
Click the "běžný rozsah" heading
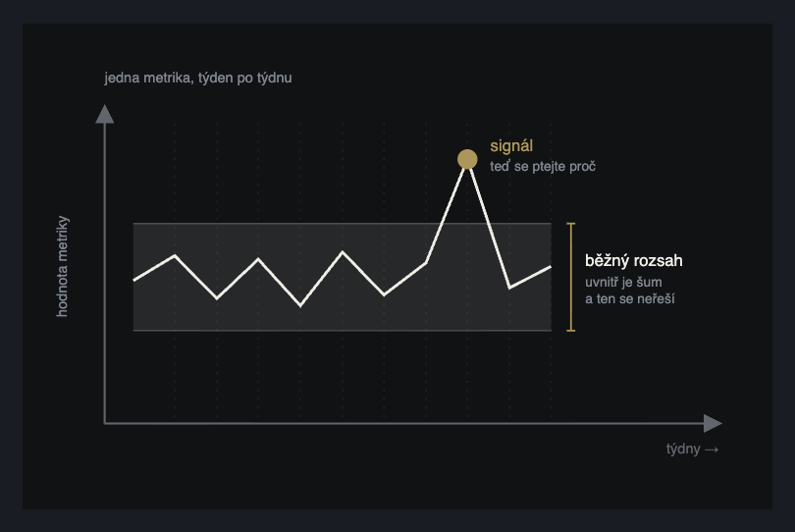coord(633,261)
